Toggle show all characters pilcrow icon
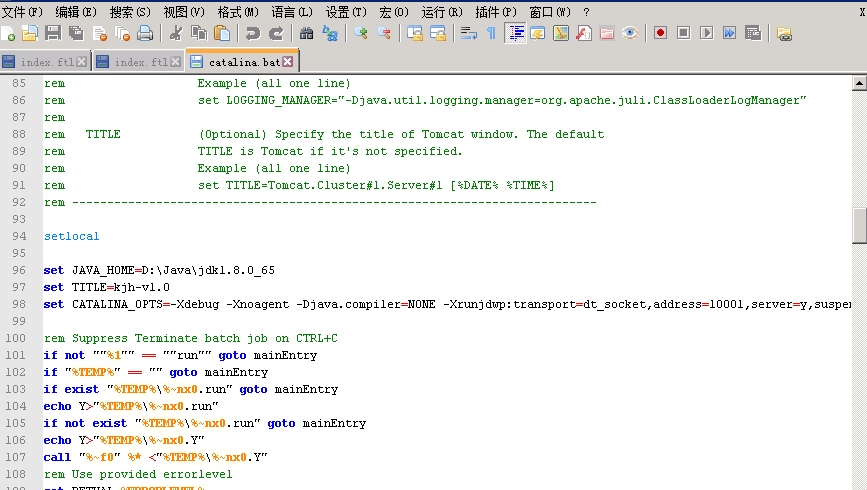This screenshot has height=490, width=867. point(490,33)
